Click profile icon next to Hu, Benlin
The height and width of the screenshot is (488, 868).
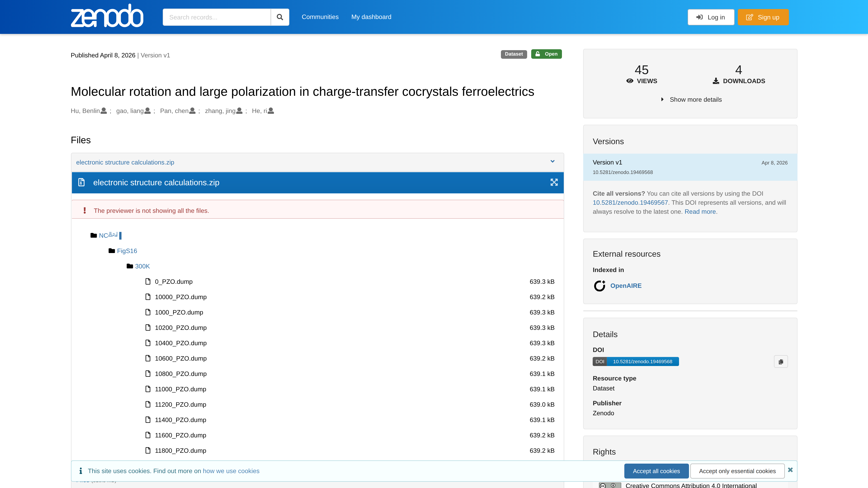[104, 110]
